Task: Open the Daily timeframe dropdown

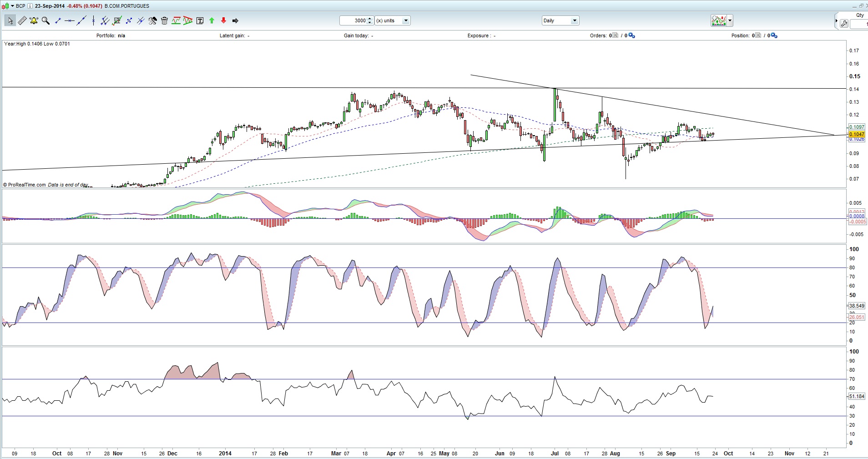Action: (575, 20)
